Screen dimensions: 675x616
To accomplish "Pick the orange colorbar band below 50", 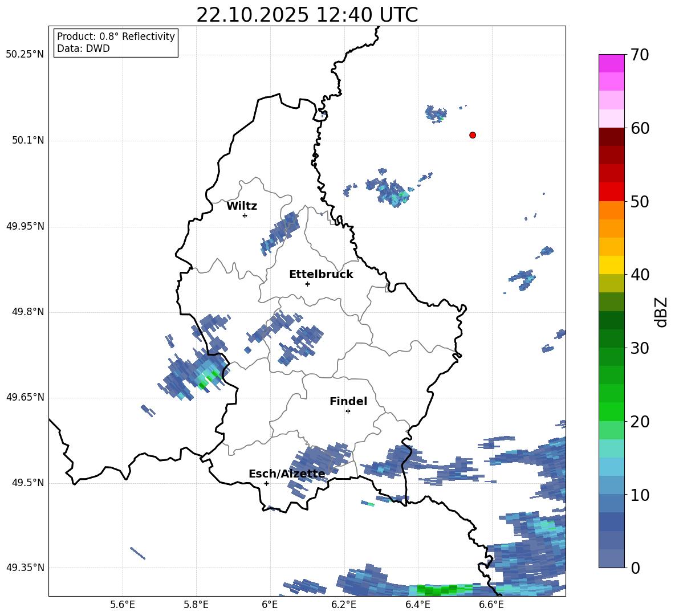I will coord(611,210).
